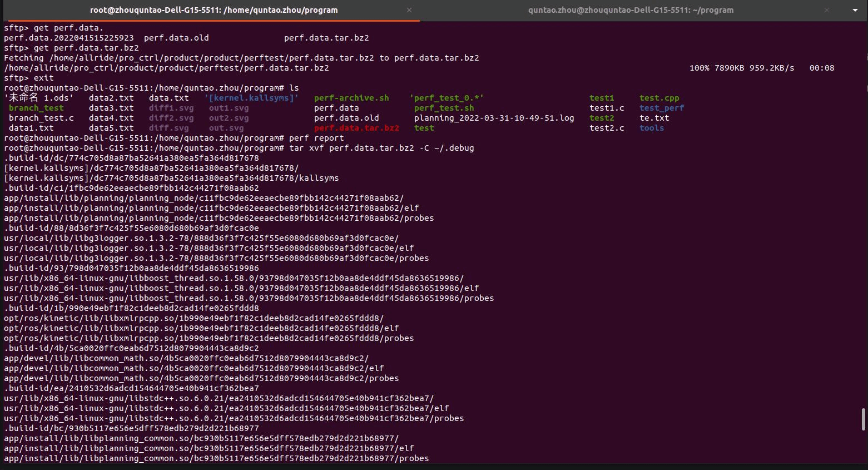Click te.txt file name
Screen dimensions: 868x470
(654, 118)
